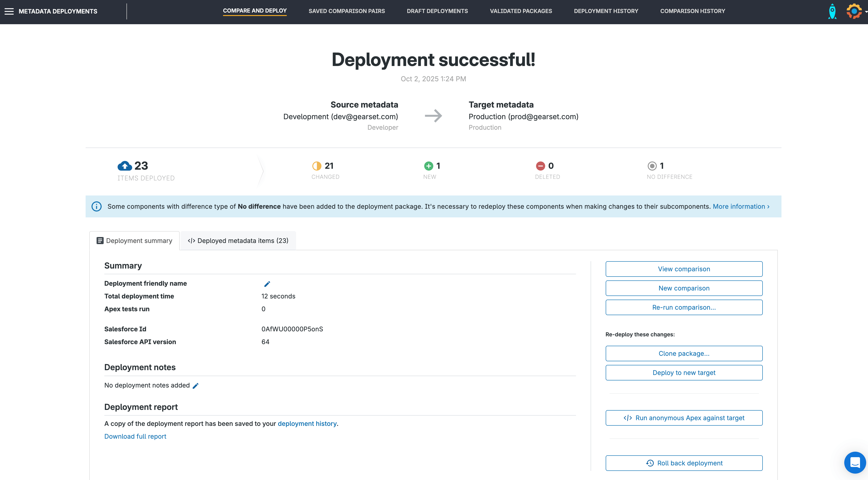868x480 pixels.
Task: Edit the deployment friendly name with the pencil icon
Action: 267,284
